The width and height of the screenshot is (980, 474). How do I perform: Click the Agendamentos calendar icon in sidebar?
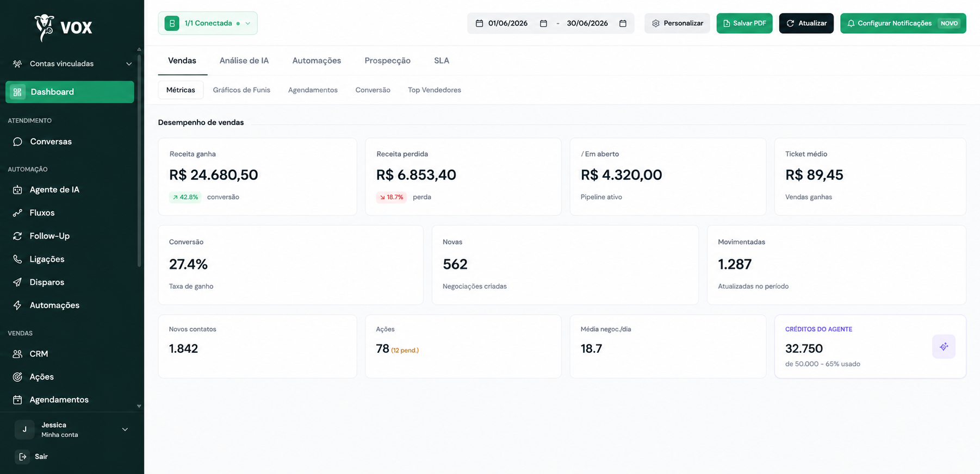(x=17, y=400)
